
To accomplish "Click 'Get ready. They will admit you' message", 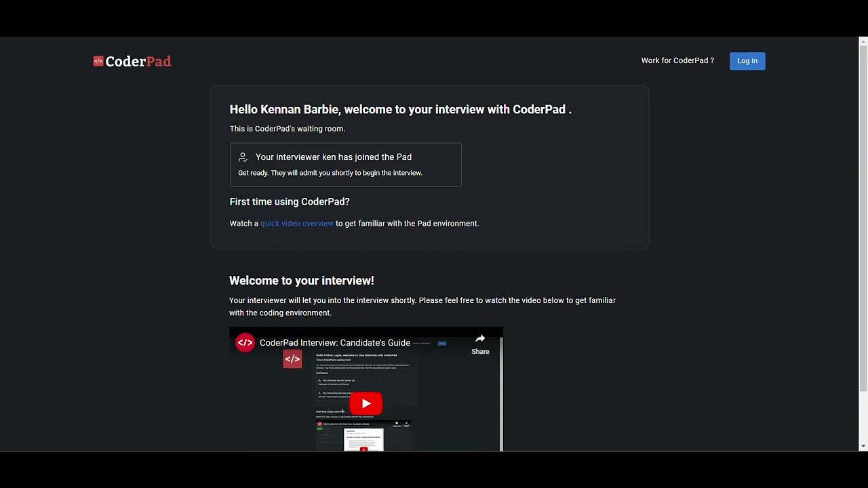I will point(330,173).
